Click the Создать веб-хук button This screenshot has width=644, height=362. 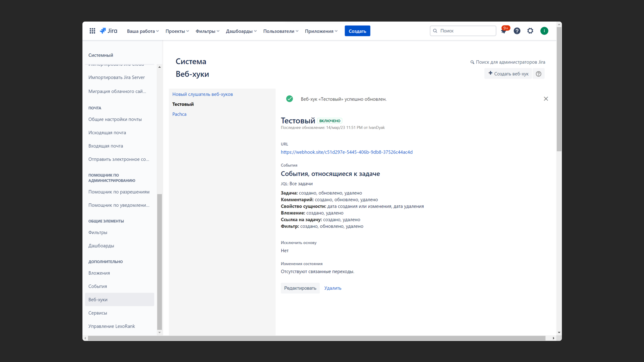[508, 74]
